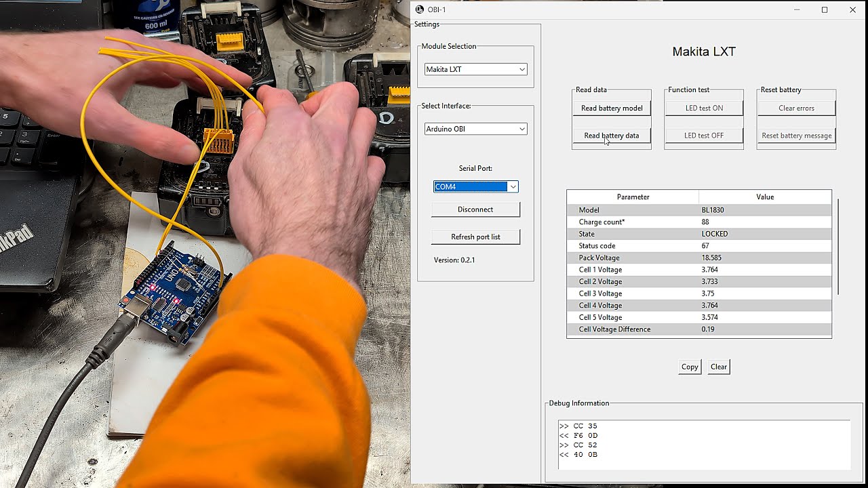Click LED test OFF button
Screen dimensions: 868x488
coord(704,136)
